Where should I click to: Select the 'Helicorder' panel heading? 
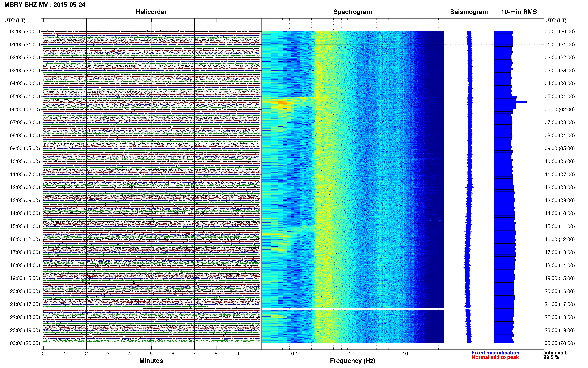(151, 12)
